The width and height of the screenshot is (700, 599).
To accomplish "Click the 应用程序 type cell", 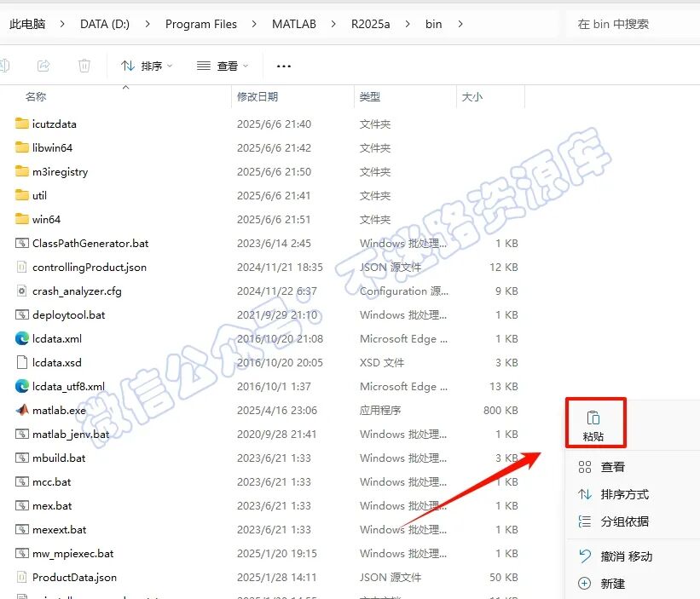I will click(x=380, y=411).
